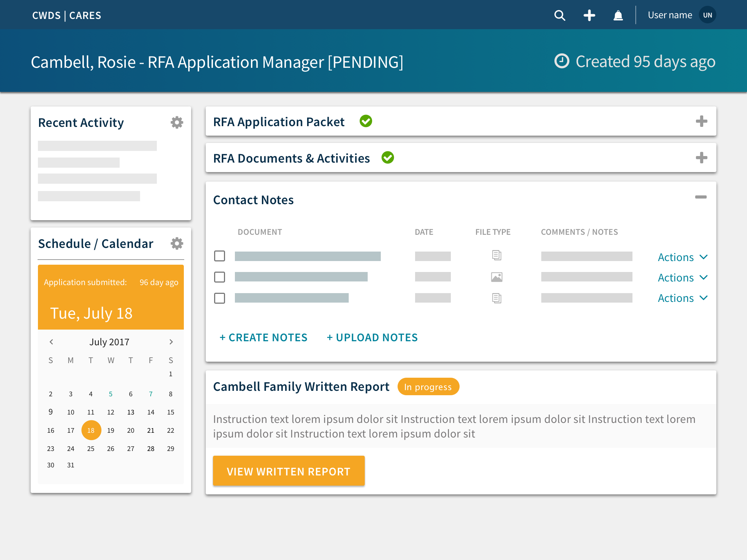Check the third Contact Notes row checkbox
The image size is (747, 560).
pyautogui.click(x=220, y=298)
